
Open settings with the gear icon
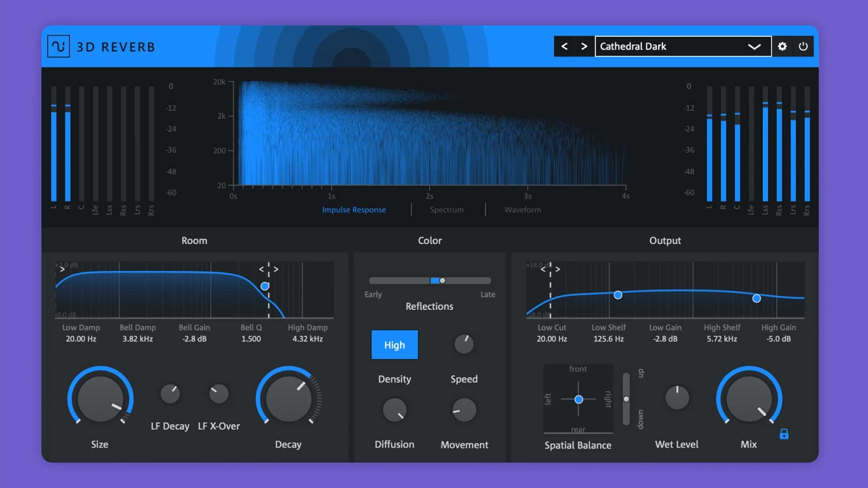pyautogui.click(x=782, y=47)
